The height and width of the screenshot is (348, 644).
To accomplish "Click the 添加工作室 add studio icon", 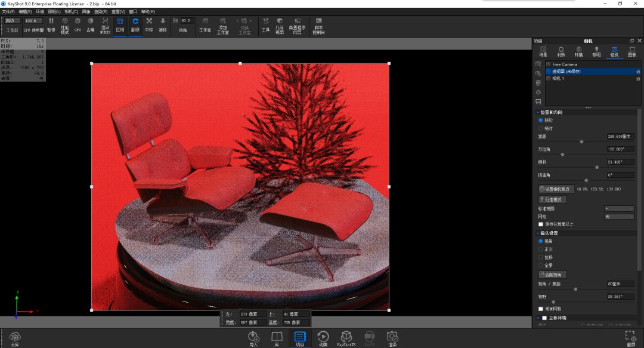I will 222,26.
